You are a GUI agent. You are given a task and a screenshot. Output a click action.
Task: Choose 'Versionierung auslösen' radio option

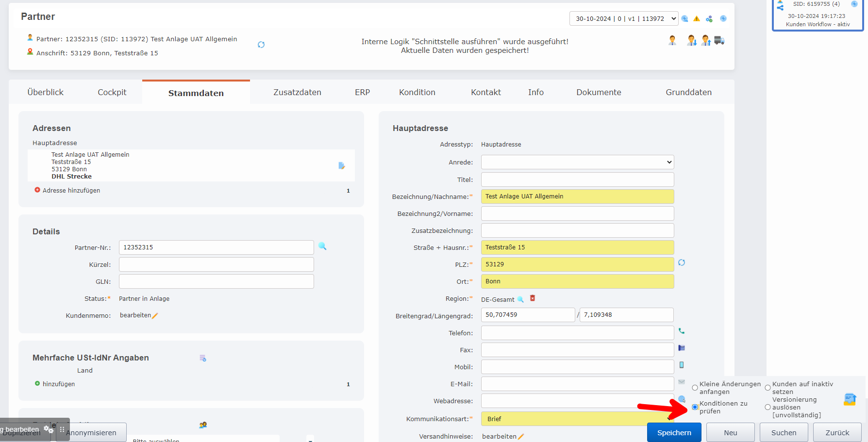pos(768,407)
